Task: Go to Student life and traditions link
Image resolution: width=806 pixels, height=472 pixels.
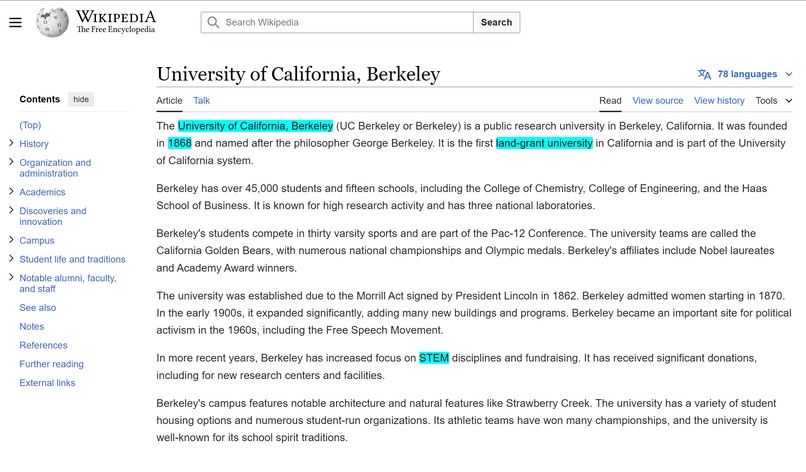Action: (x=72, y=260)
